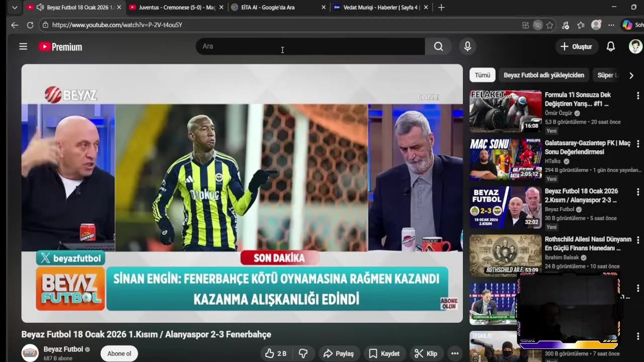This screenshot has height=362, width=644.
Task: Open YouTube notifications bell
Action: click(611, 46)
